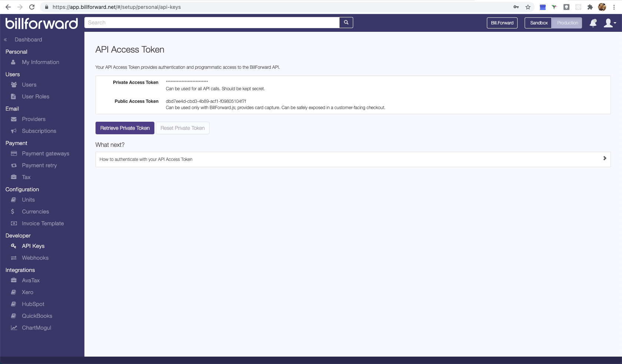
Task: Reload the page in the browser
Action: click(32, 7)
